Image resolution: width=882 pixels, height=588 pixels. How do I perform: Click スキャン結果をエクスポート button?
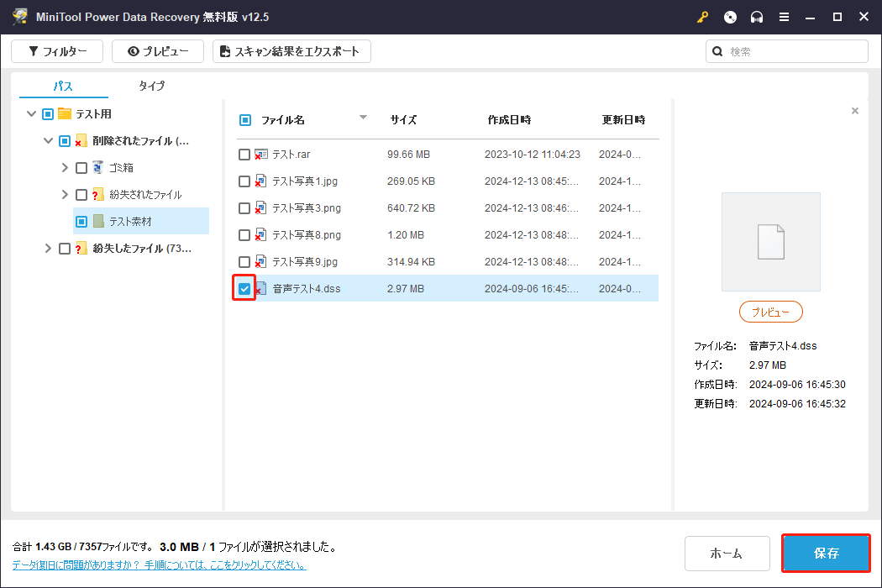click(x=291, y=51)
